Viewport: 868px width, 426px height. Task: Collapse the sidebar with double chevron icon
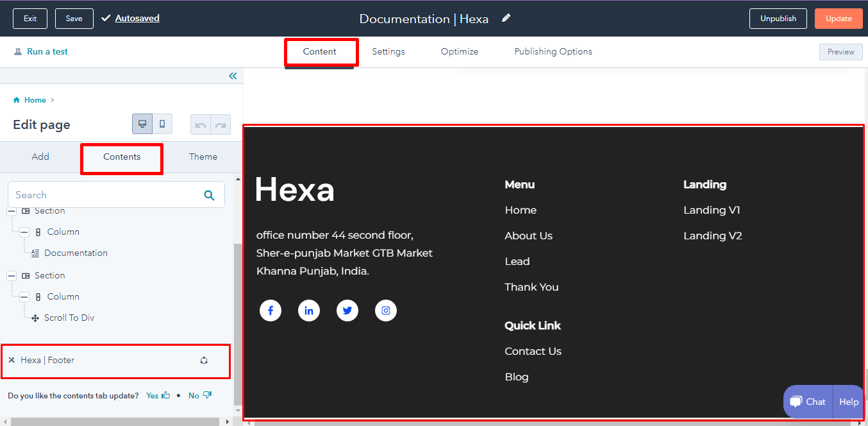coord(233,76)
